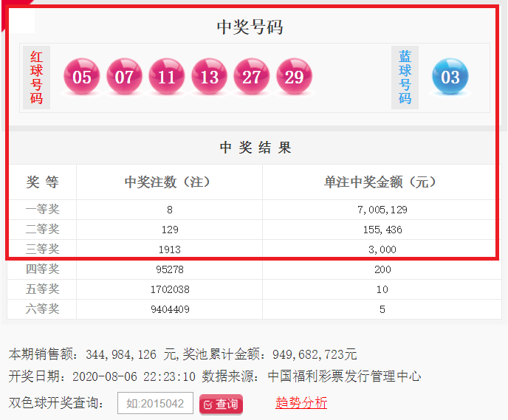The image size is (508, 420).
Task: Click sixth prize count cell 9404409
Action: click(170, 309)
